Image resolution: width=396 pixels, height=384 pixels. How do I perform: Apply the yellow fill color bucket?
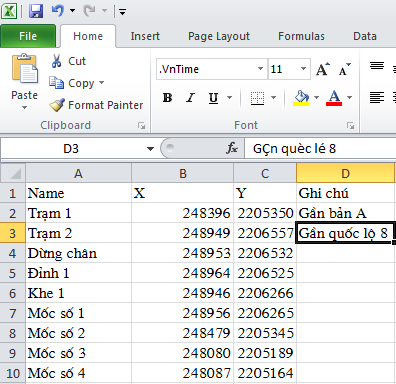pyautogui.click(x=301, y=98)
